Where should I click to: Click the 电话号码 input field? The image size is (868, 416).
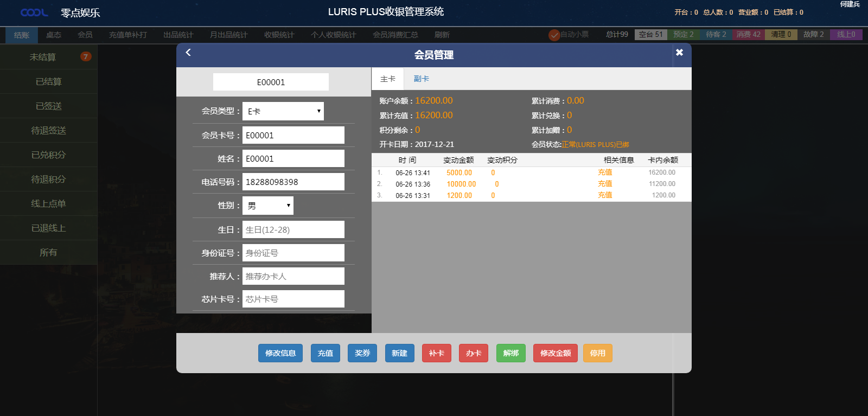293,182
